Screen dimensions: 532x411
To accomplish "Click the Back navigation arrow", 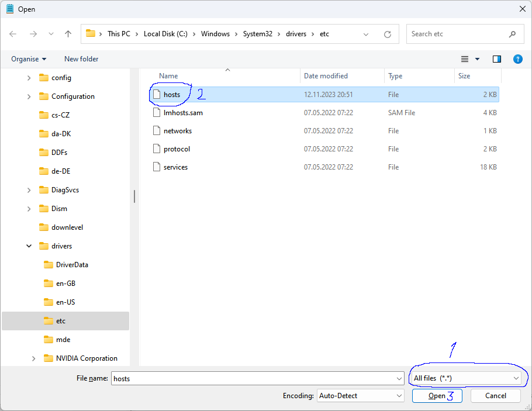I will coord(13,34).
